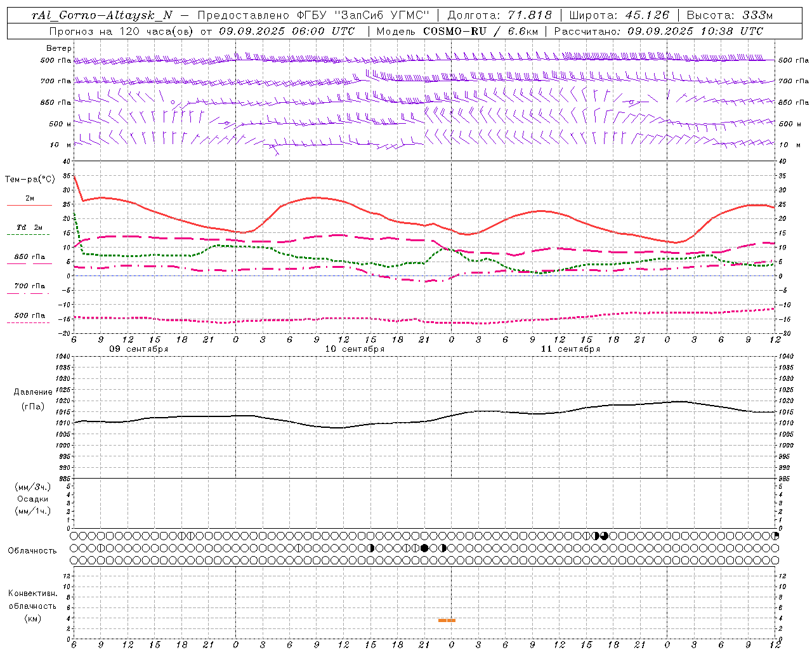This screenshot has height=650, width=812.
Task: Click the Ветер section label
Action: [x=59, y=48]
